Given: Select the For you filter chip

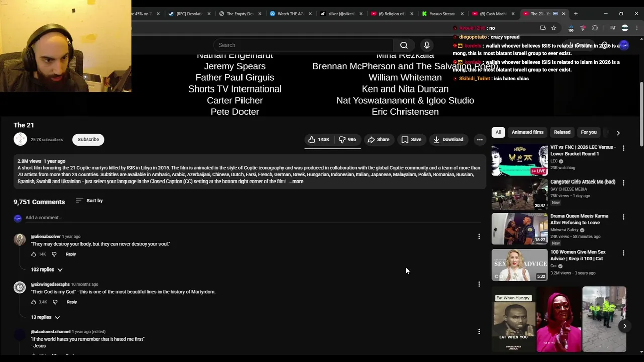Looking at the screenshot, I should click(x=589, y=132).
